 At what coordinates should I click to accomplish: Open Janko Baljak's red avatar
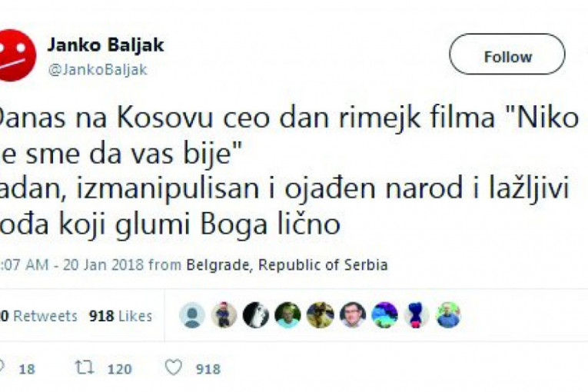[15, 55]
